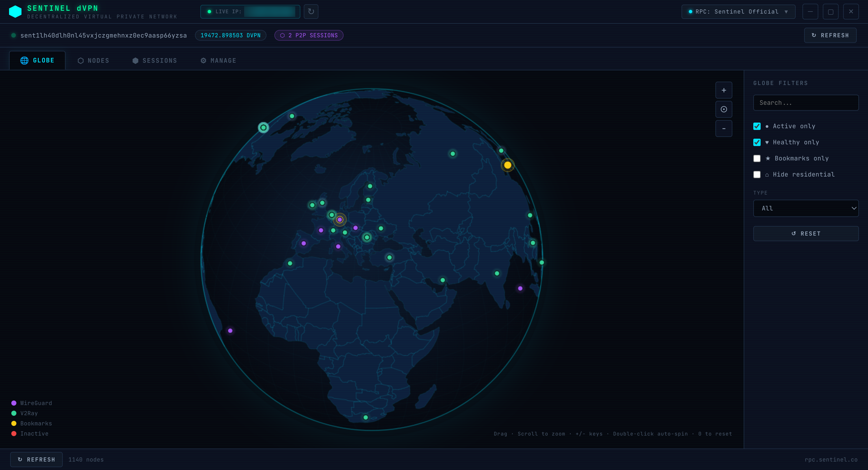
Task: Focus the globe filters Search field
Action: [806, 103]
